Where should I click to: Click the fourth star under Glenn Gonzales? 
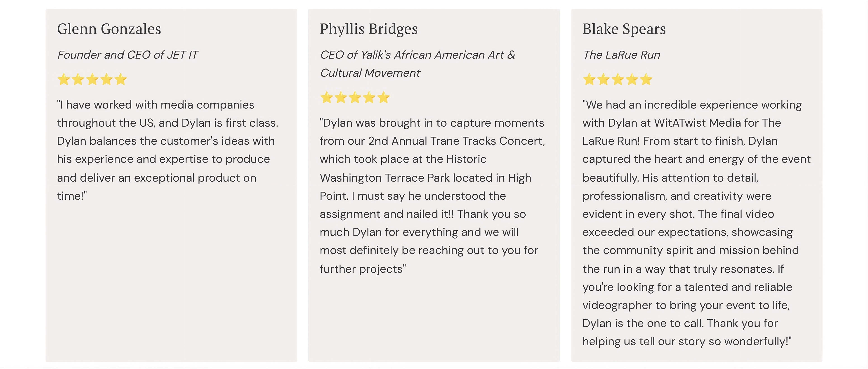(106, 80)
